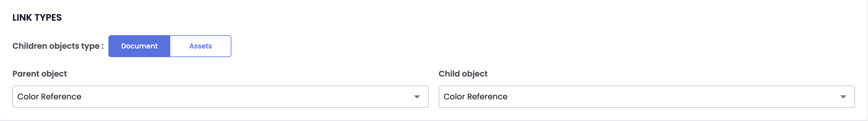Image resolution: width=868 pixels, height=121 pixels.
Task: Choose the white Assets segment button
Action: coord(200,46)
